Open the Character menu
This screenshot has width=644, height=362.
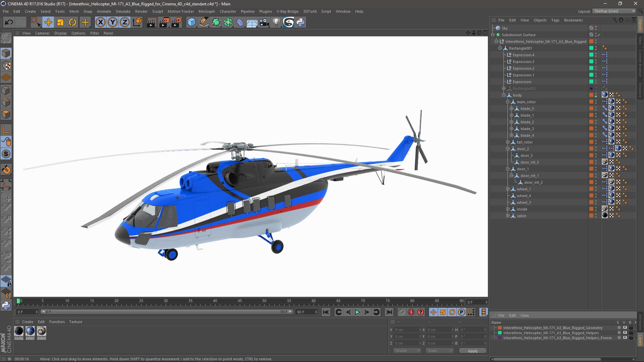coord(228,11)
